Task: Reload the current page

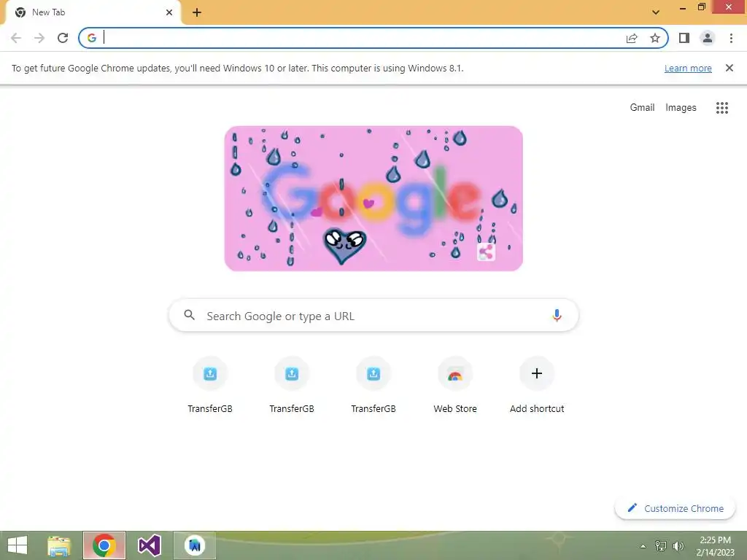Action: pos(63,38)
